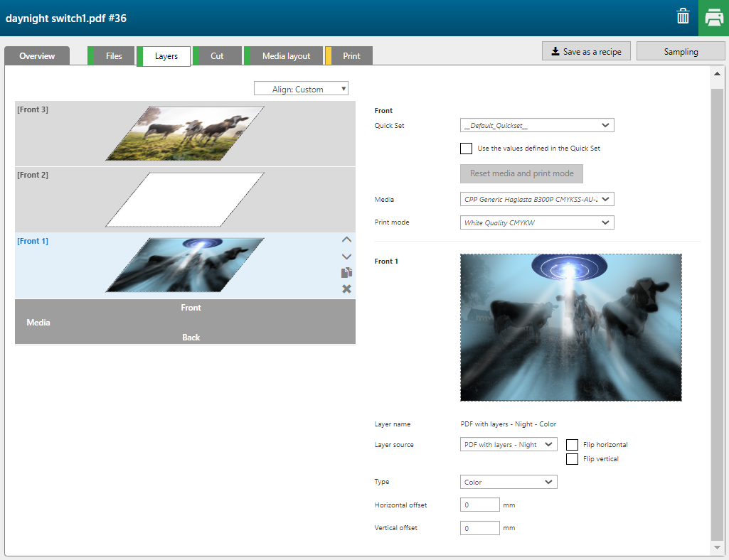Toggle the Flip horizontal checkbox

(572, 445)
